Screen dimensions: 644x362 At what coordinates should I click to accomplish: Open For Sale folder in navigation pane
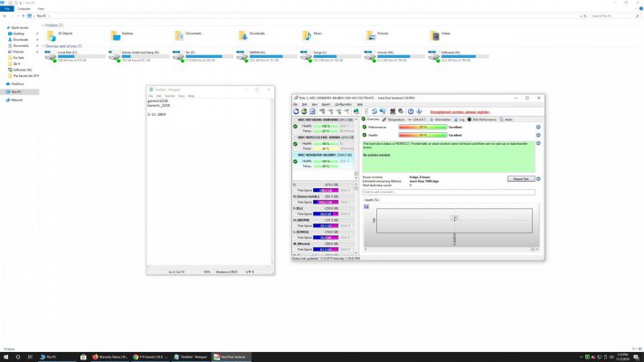click(16, 58)
